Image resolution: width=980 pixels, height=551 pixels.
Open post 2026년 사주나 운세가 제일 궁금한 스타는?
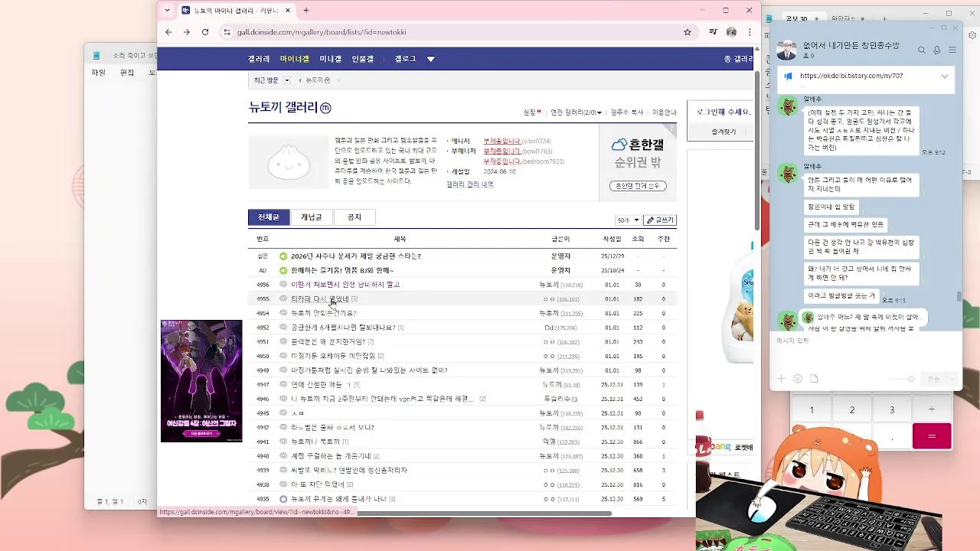click(356, 256)
